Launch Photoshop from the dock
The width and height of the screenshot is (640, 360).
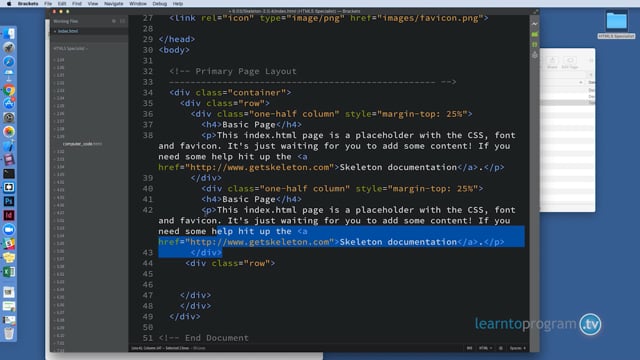(9, 201)
